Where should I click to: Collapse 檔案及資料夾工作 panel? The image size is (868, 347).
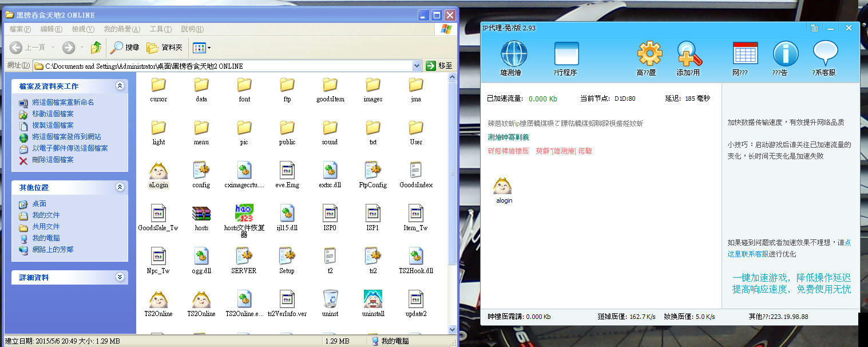point(120,86)
